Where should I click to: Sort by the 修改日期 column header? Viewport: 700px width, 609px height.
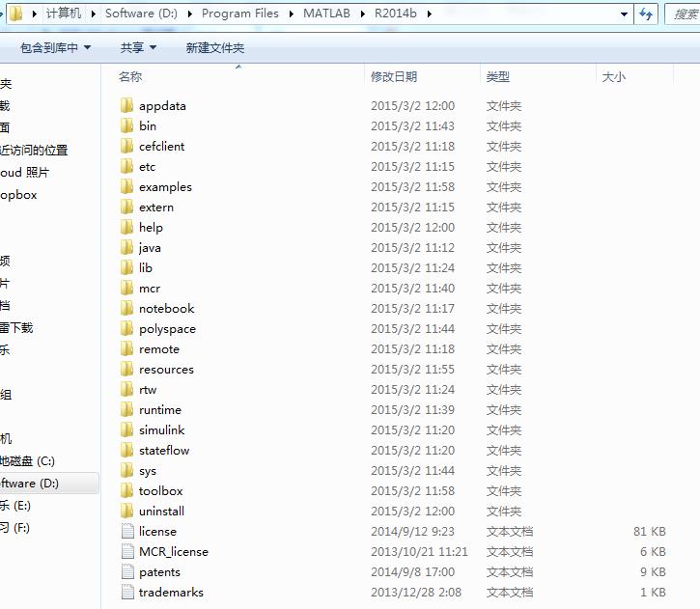394,77
